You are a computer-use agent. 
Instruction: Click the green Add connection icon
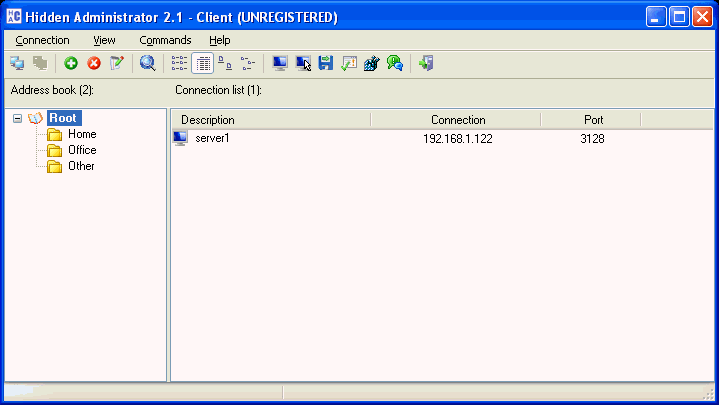[71, 64]
